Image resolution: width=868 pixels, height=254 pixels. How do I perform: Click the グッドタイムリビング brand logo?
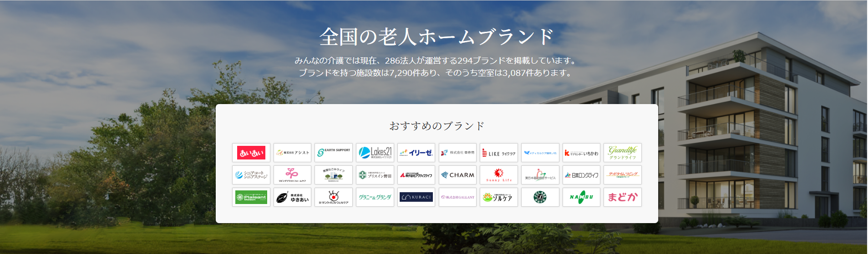tap(623, 175)
